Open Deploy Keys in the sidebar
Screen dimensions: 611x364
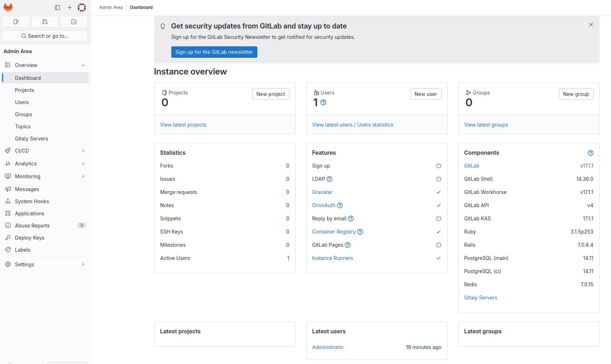45,238
